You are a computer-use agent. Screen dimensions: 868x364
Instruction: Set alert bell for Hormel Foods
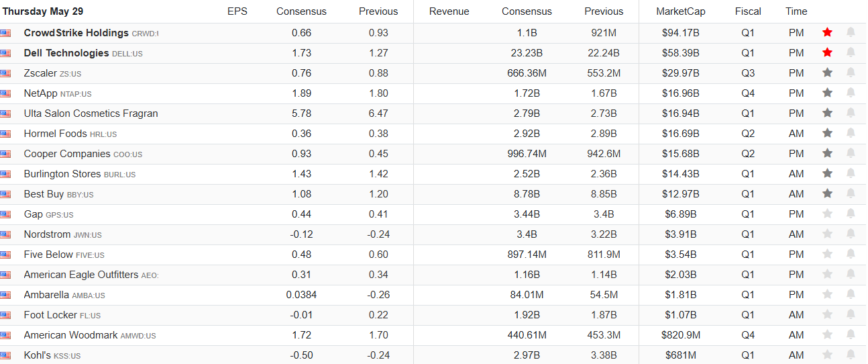851,133
